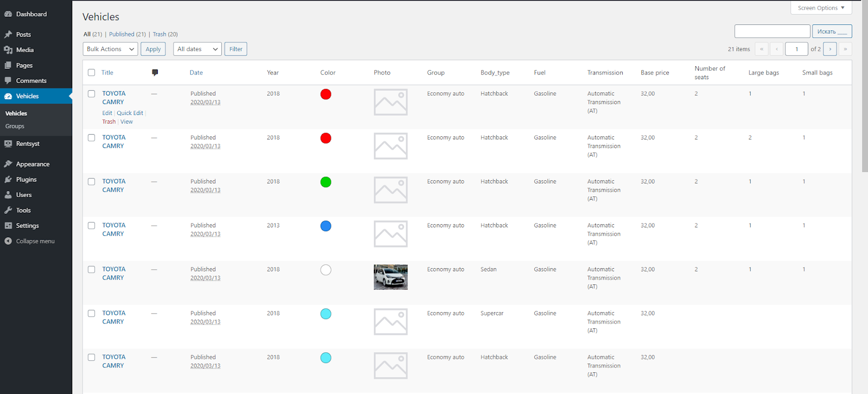The width and height of the screenshot is (868, 394).
Task: Check the last visible Toyota Camry checkbox
Action: pyautogui.click(x=92, y=358)
